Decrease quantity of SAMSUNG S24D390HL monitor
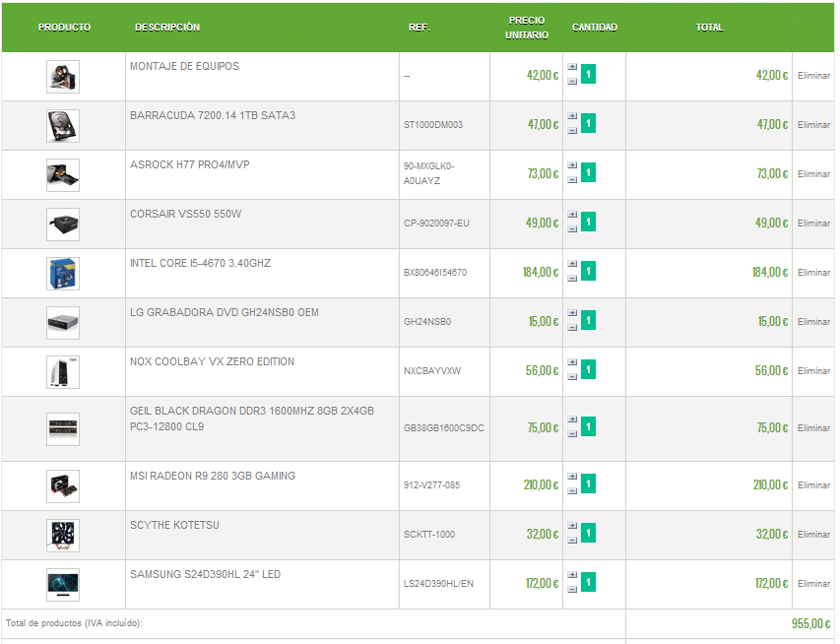The image size is (840, 644). [x=572, y=590]
